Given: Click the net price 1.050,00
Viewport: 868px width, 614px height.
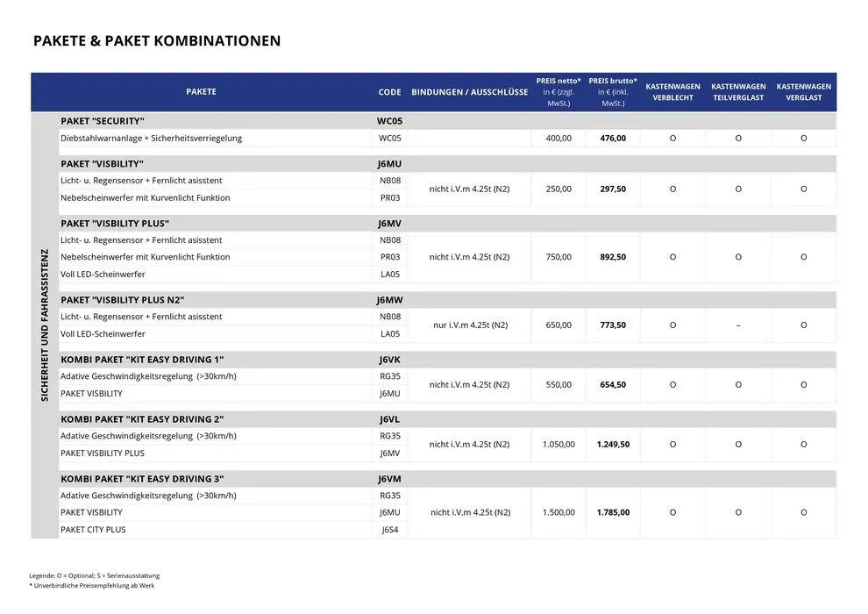Looking at the screenshot, I should (559, 445).
